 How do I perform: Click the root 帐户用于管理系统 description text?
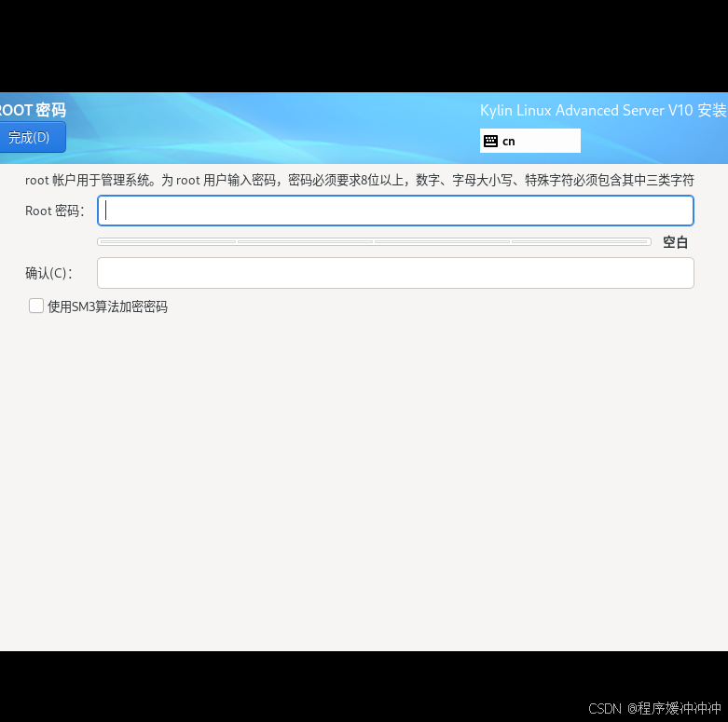(x=360, y=180)
